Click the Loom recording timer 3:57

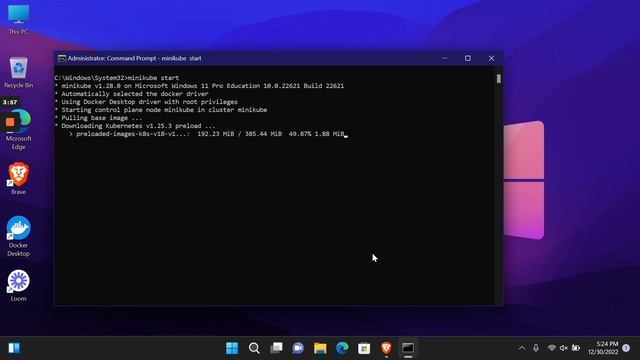point(10,102)
